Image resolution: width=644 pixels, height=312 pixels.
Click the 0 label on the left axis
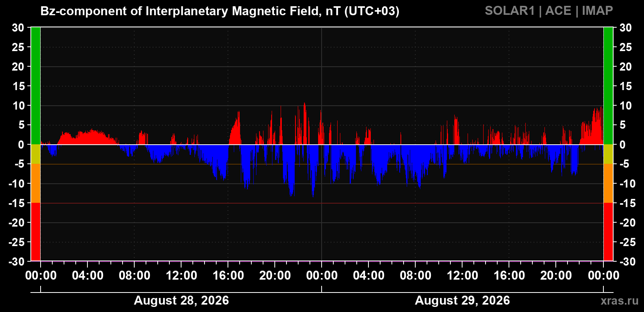(21, 145)
